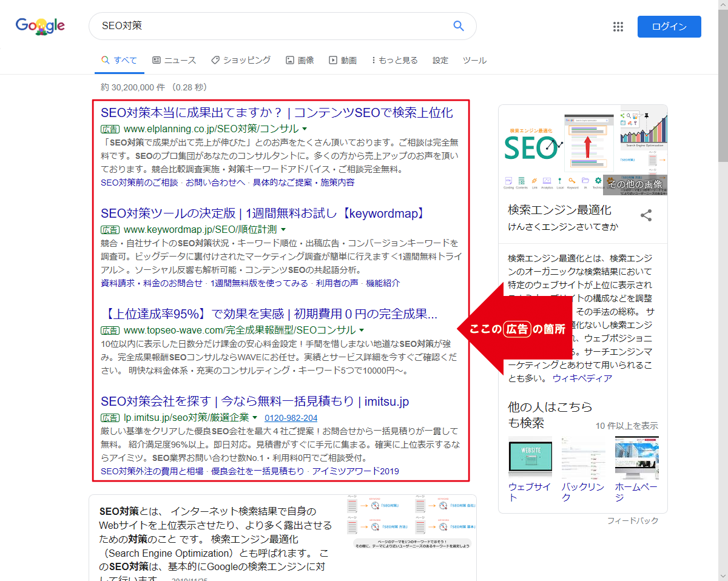
Task: Switch to the ショッピング tab
Action: click(x=241, y=60)
